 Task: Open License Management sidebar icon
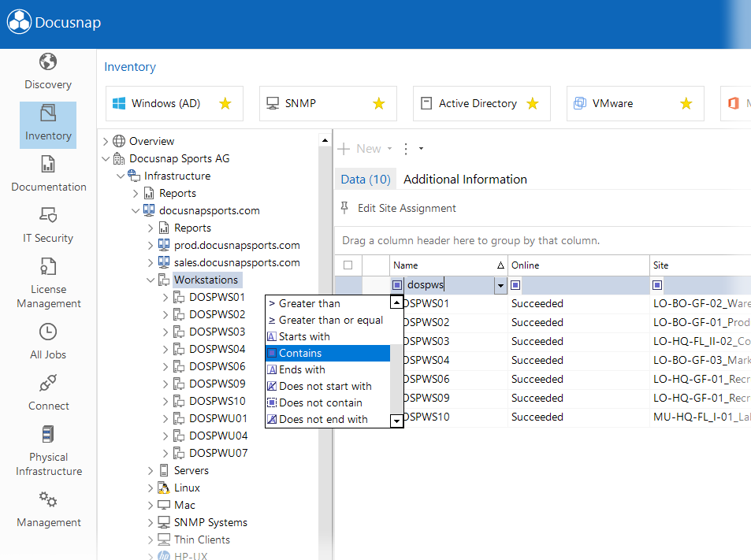(48, 266)
